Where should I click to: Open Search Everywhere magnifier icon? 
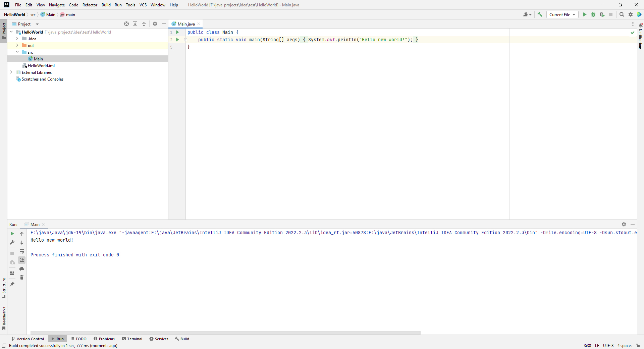pos(622,14)
